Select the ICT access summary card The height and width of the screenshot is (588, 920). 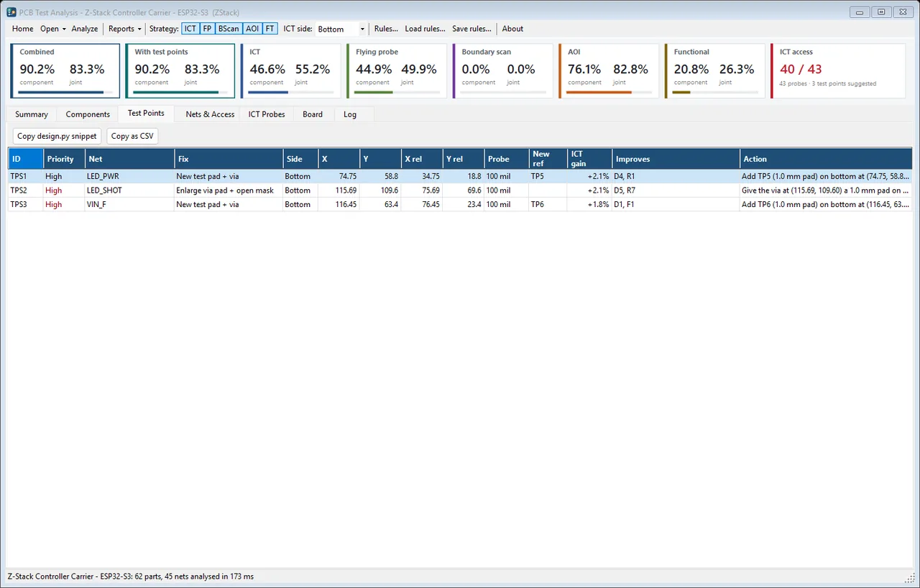[x=838, y=71]
